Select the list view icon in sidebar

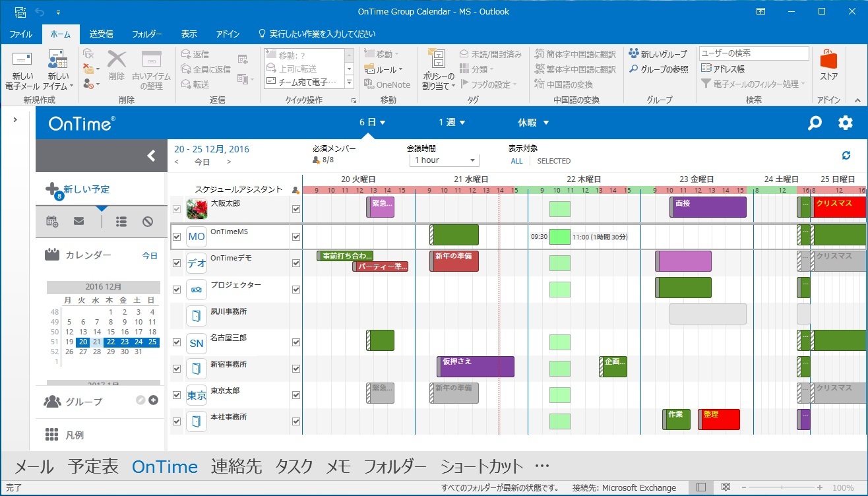pyautogui.click(x=121, y=222)
